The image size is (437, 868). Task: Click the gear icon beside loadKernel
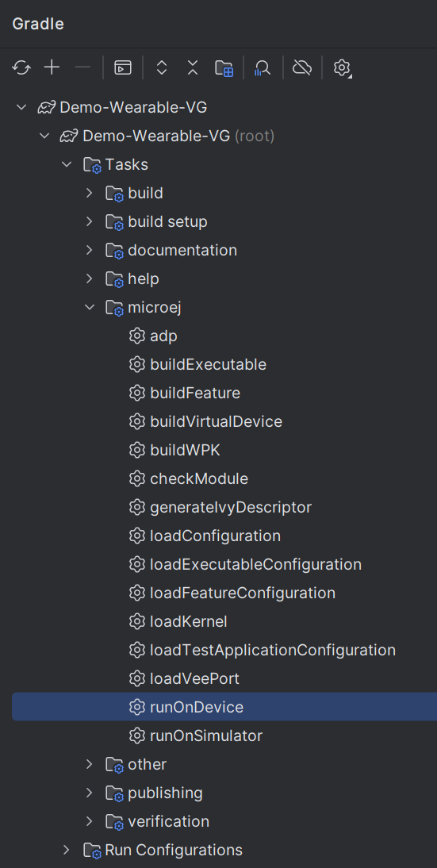click(136, 622)
